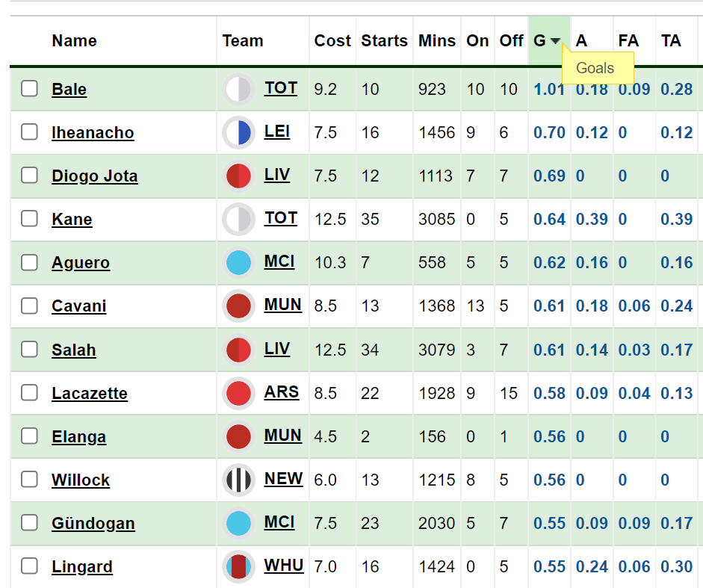Select the Kane row checkbox
Viewport: 703px width, 588px height.
[30, 219]
